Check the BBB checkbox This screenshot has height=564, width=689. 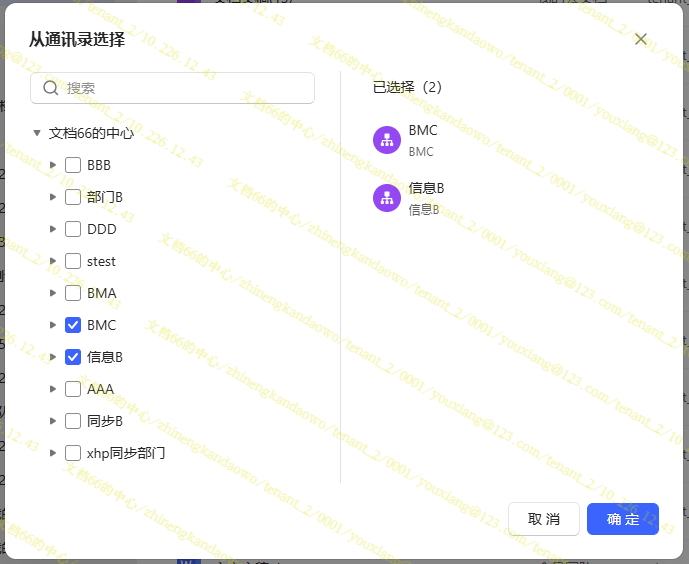click(73, 165)
